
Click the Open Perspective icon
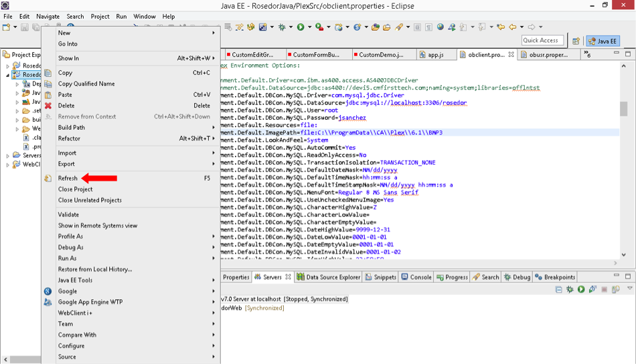(x=576, y=41)
